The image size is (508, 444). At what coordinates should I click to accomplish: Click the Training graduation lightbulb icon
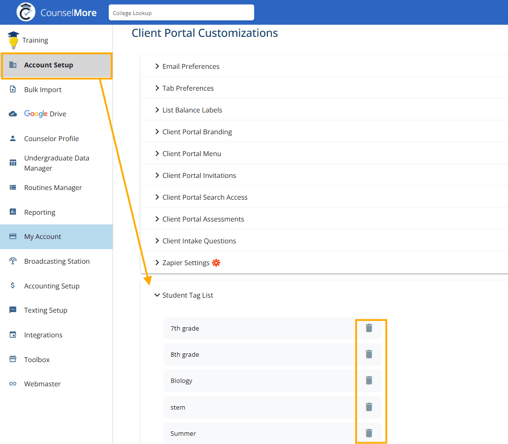pos(13,40)
